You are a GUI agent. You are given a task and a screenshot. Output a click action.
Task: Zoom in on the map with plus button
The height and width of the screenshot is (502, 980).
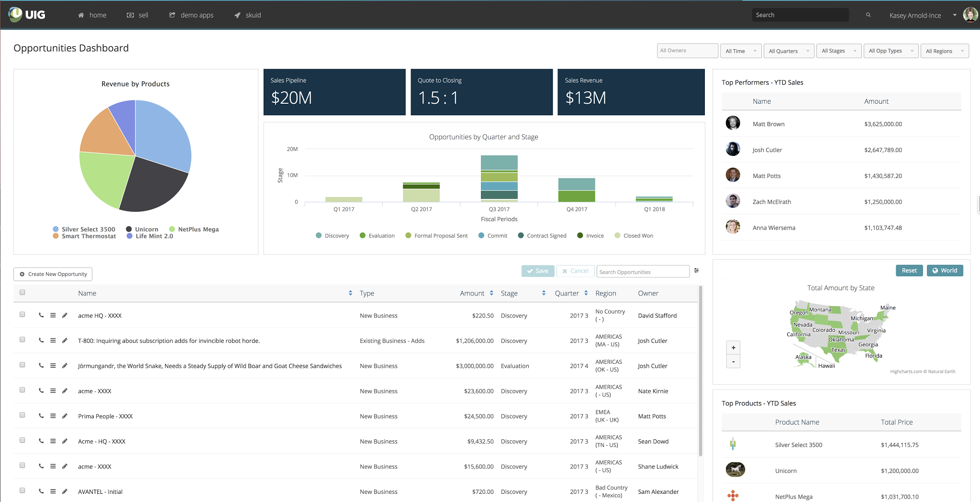click(x=733, y=348)
